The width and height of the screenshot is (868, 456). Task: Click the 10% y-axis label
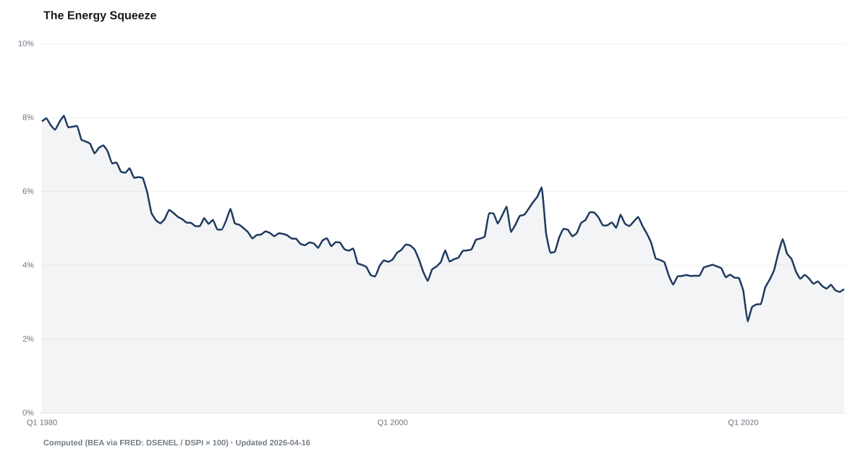pos(26,44)
